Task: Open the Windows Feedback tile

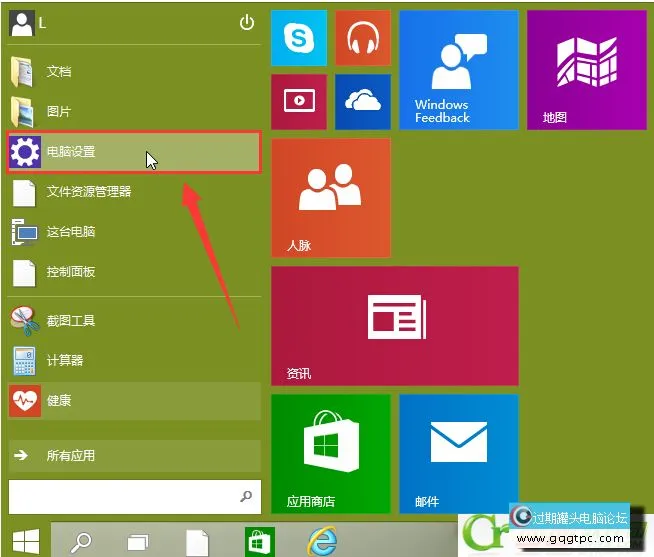Action: (458, 70)
